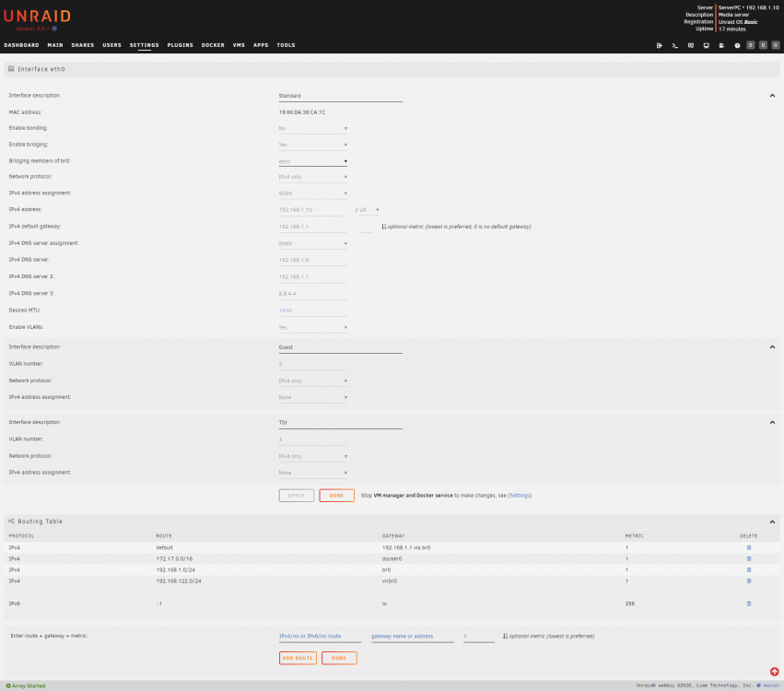Click the IPv4 DNS server 3 field 8.8.4.4
The height and width of the screenshot is (691, 784).
(x=312, y=294)
